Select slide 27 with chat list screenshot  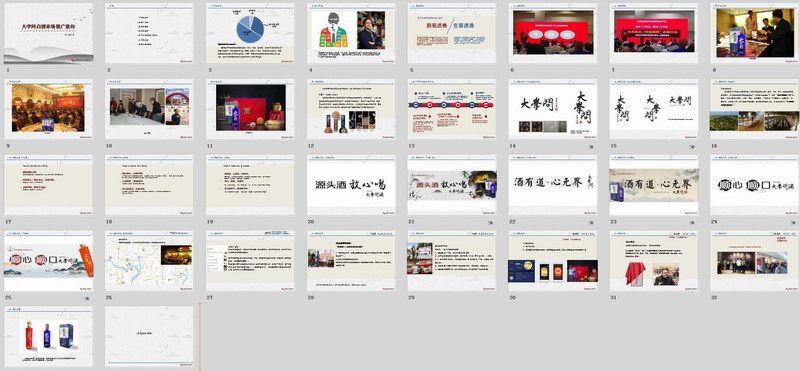tap(250, 261)
